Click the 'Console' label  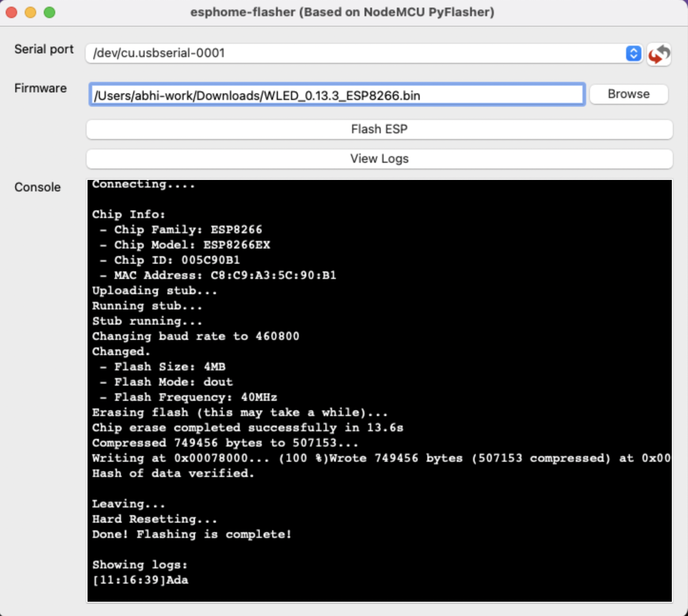[38, 187]
